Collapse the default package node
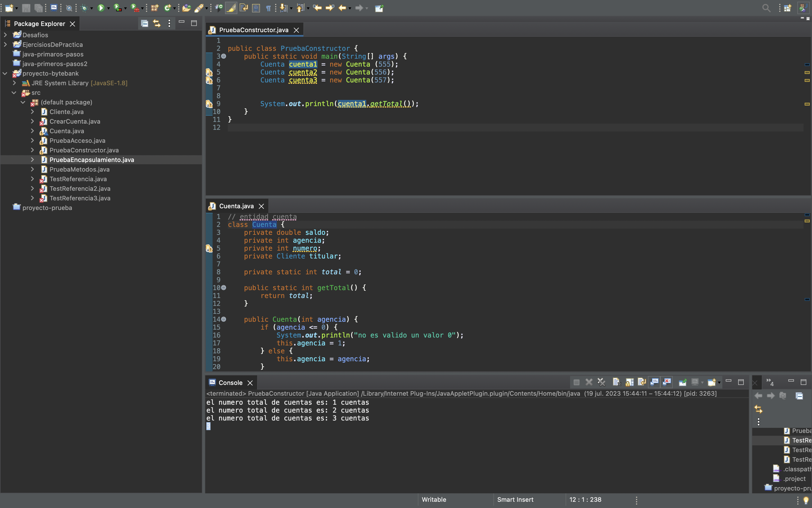The width and height of the screenshot is (812, 508). (x=23, y=102)
